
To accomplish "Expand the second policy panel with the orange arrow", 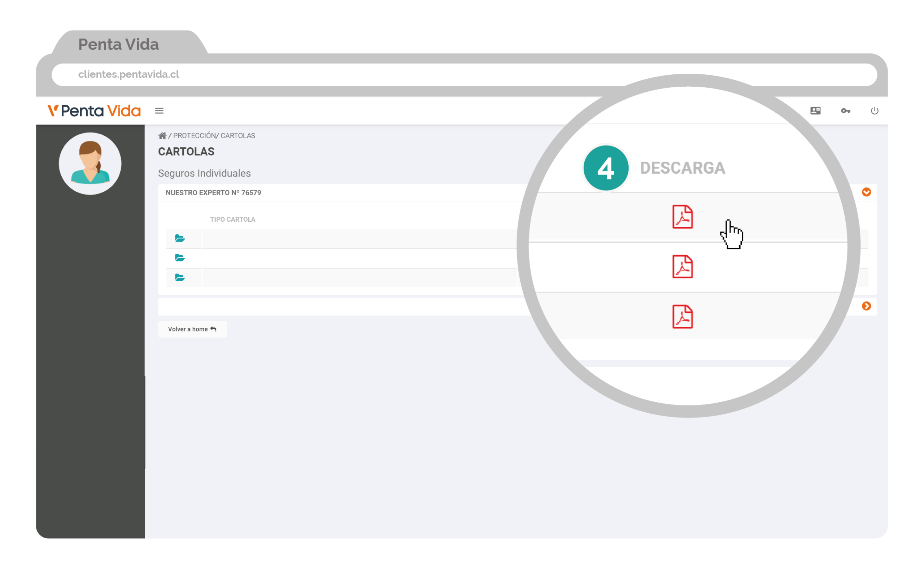I will (867, 306).
